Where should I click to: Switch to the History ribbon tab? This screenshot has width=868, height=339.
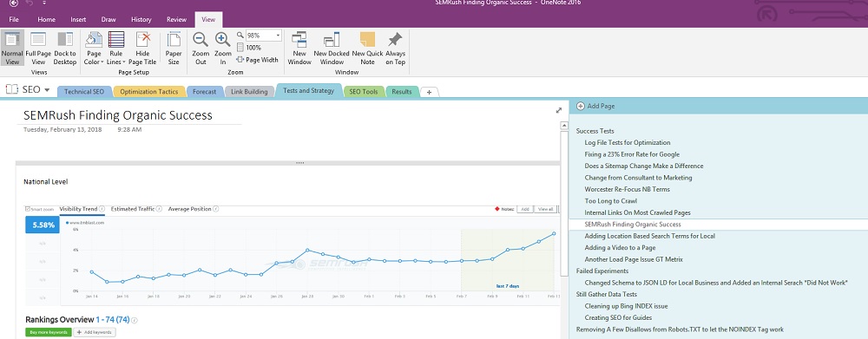(x=141, y=19)
